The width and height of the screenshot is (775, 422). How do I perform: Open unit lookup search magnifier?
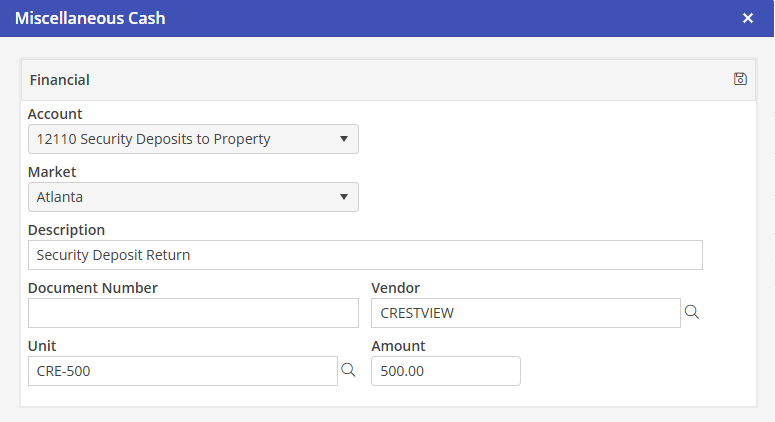tap(348, 370)
